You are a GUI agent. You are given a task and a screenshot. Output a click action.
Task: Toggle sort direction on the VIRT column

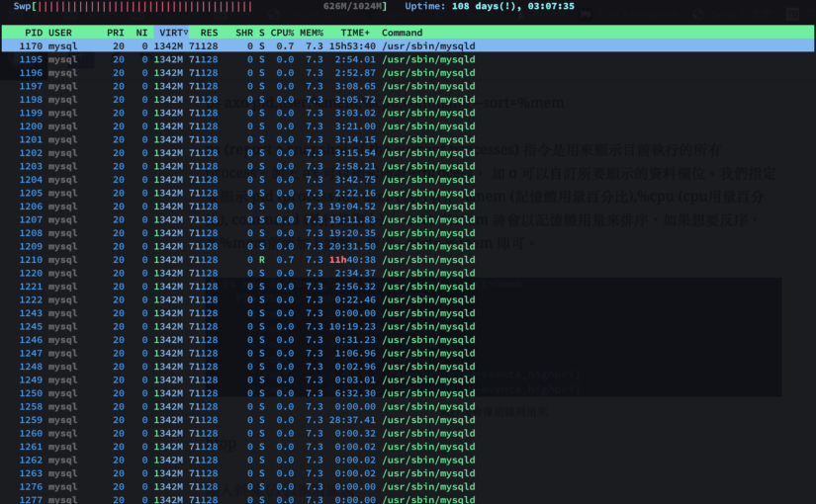173,33
